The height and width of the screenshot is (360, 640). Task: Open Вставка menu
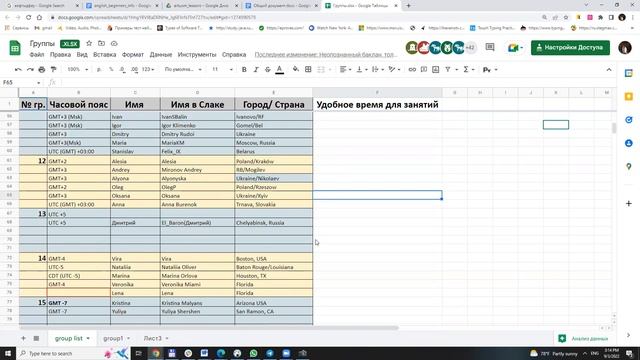[x=104, y=55]
